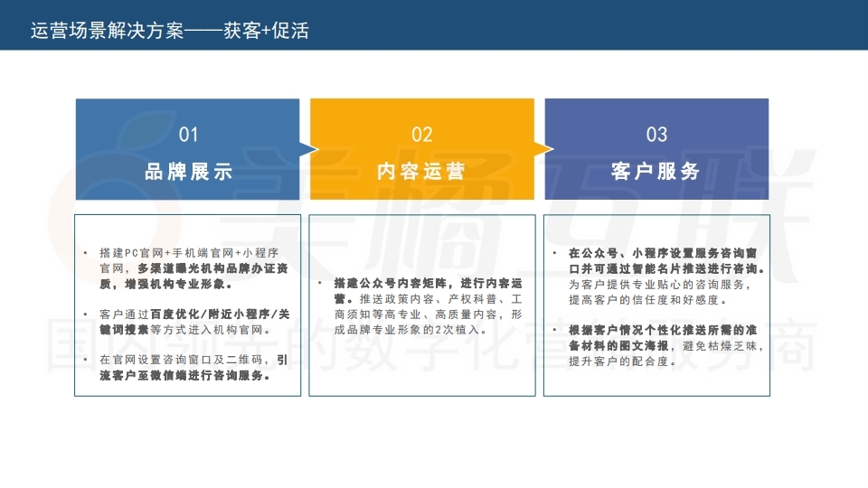This screenshot has width=868, height=488.
Task: Click the 客户服务 heading text
Action: (656, 172)
